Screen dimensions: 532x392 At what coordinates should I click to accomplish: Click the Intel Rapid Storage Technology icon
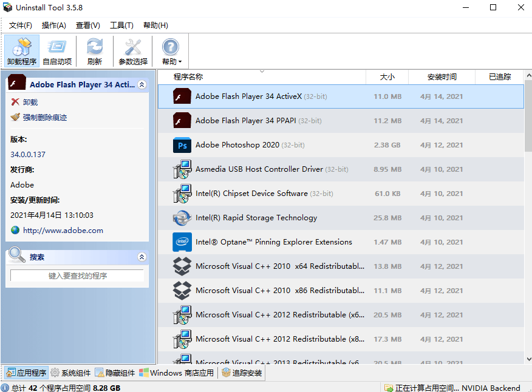(x=182, y=218)
